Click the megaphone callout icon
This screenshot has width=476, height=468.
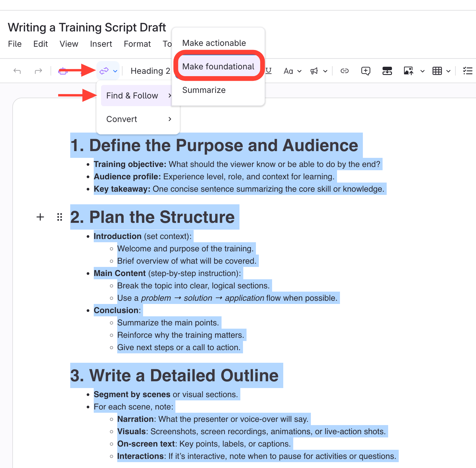point(314,71)
